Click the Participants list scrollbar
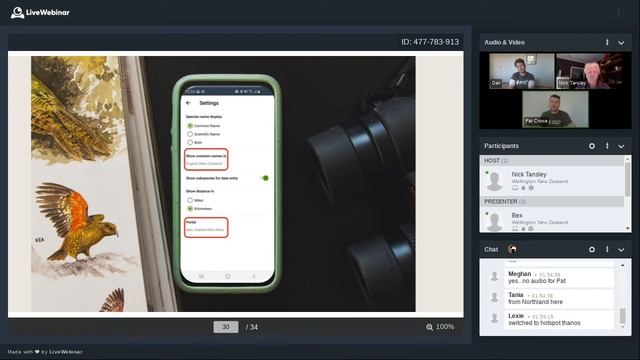This screenshot has height=360, width=640. click(628, 179)
